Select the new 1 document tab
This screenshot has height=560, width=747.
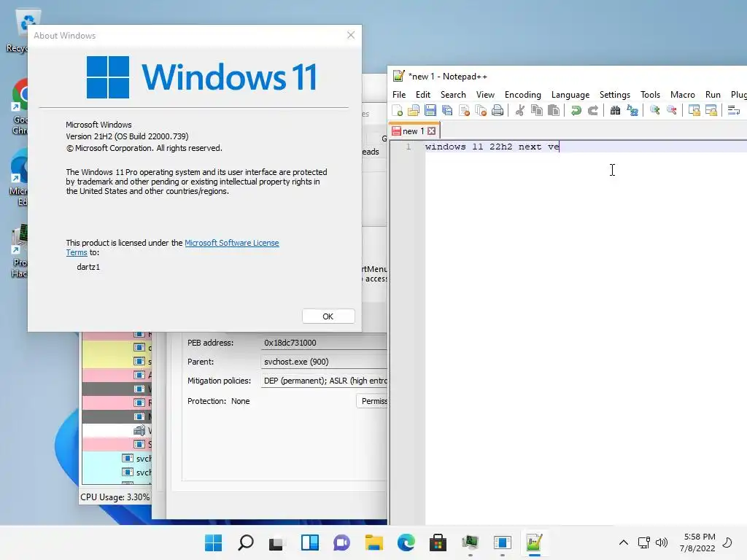(x=413, y=131)
